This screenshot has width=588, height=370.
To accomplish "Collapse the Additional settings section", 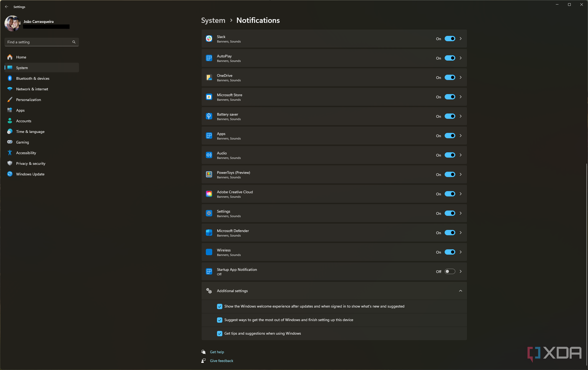I will (x=461, y=291).
